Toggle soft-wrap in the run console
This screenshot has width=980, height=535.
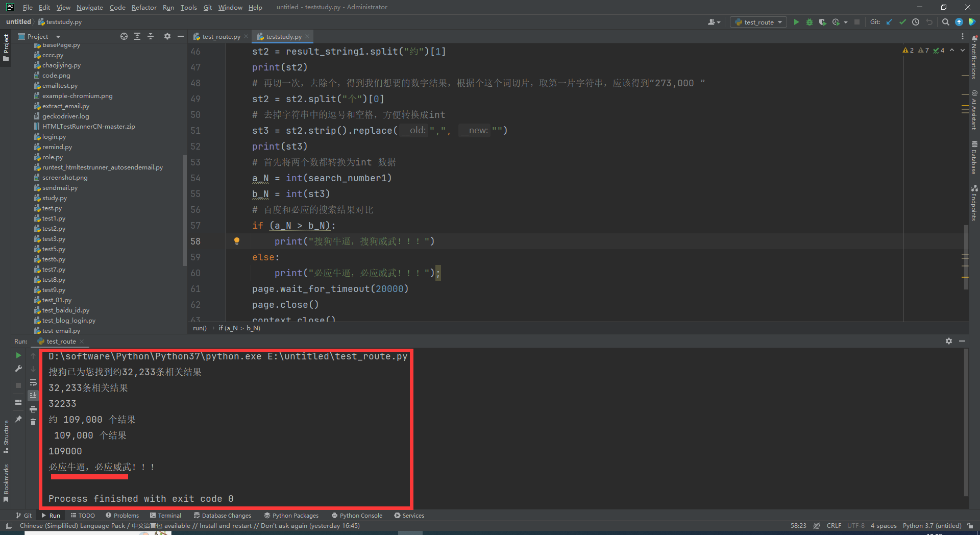[33, 382]
